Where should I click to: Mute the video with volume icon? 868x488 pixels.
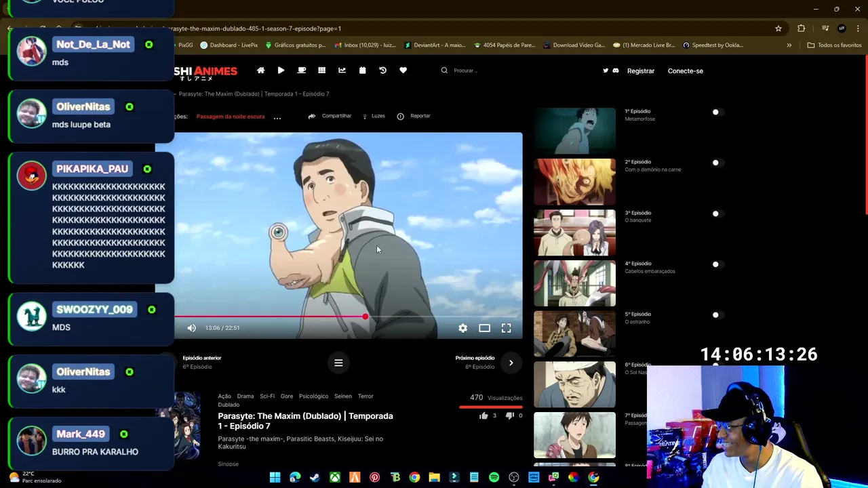click(191, 328)
